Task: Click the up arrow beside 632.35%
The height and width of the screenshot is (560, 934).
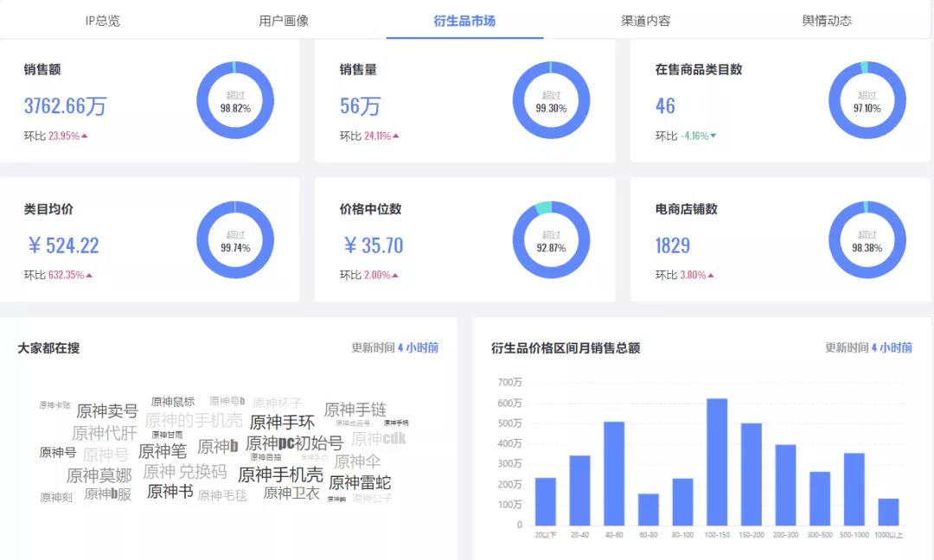Action: pos(89,276)
